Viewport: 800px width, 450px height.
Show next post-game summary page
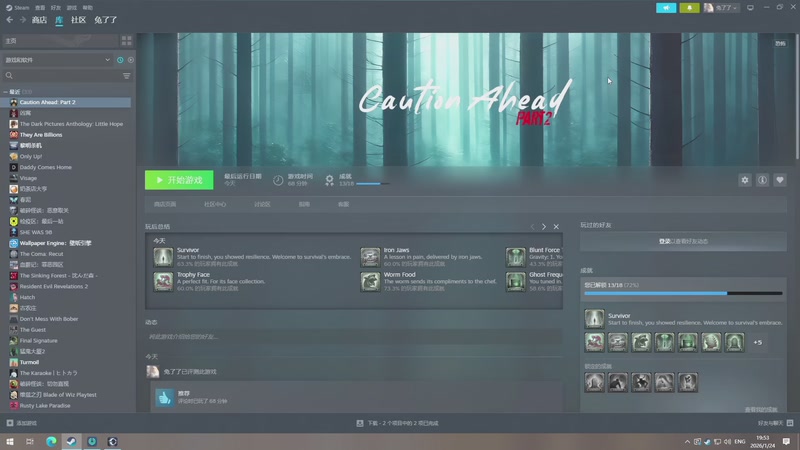tap(544, 227)
